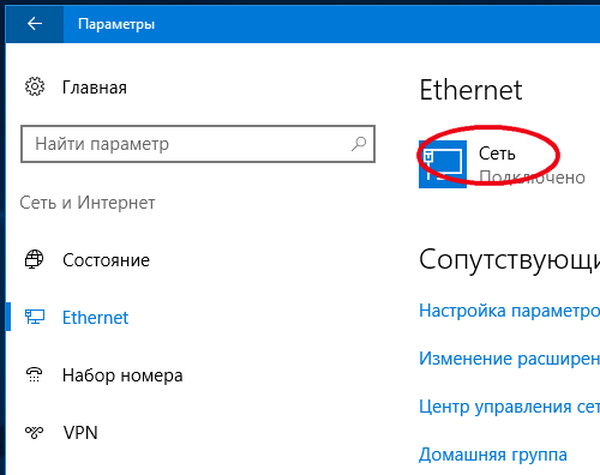
Task: Open the Набор номера section
Action: [x=122, y=376]
